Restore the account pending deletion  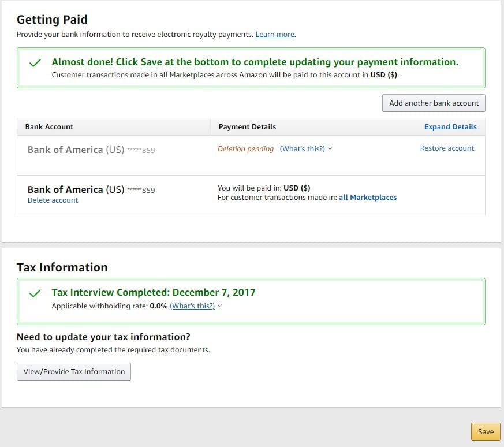pos(447,148)
